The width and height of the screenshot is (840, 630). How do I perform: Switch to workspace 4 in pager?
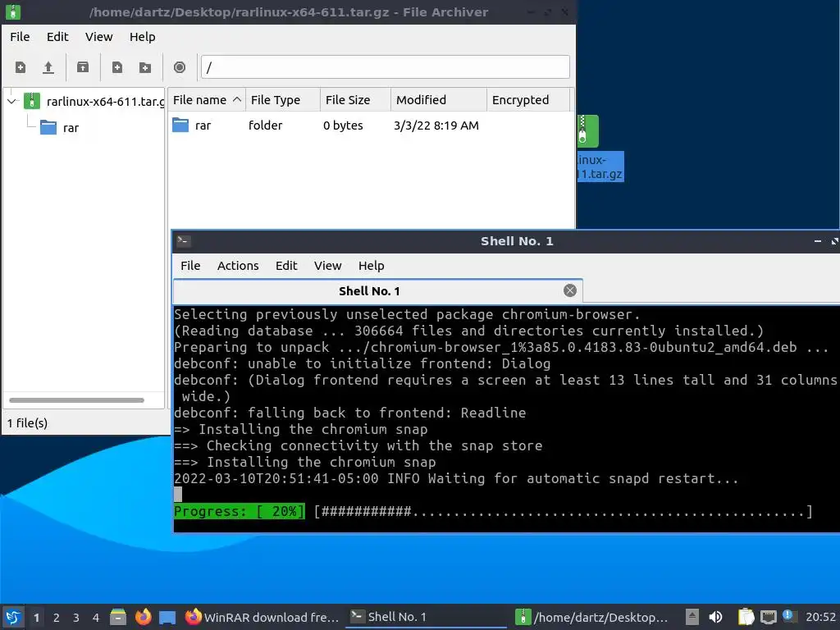click(95, 618)
